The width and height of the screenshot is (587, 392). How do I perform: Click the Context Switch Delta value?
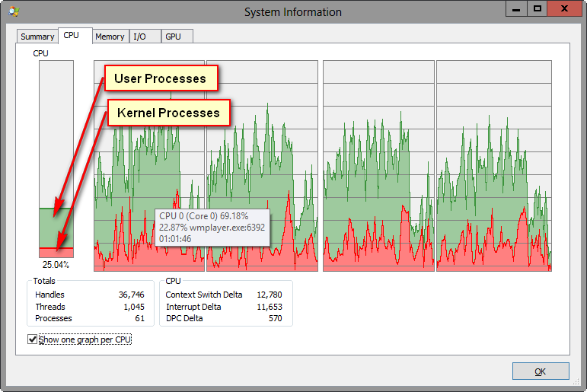point(270,295)
